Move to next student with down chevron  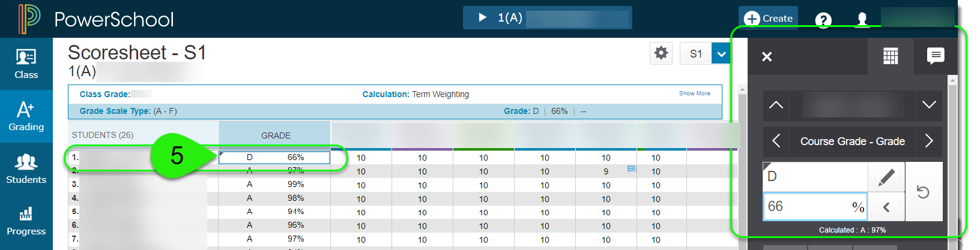[929, 105]
